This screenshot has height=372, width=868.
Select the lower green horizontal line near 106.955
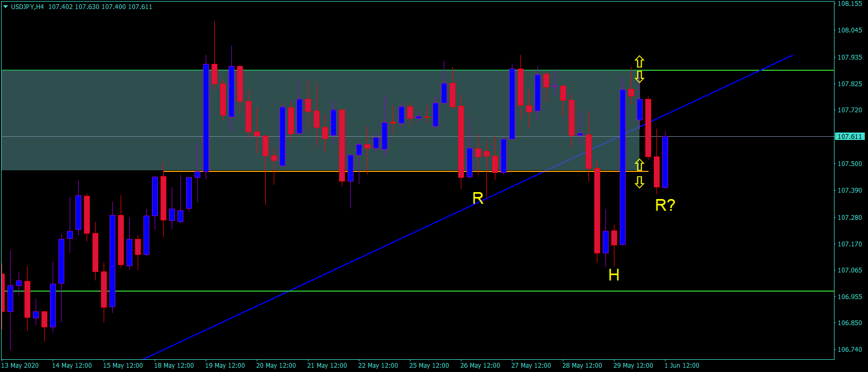417,291
